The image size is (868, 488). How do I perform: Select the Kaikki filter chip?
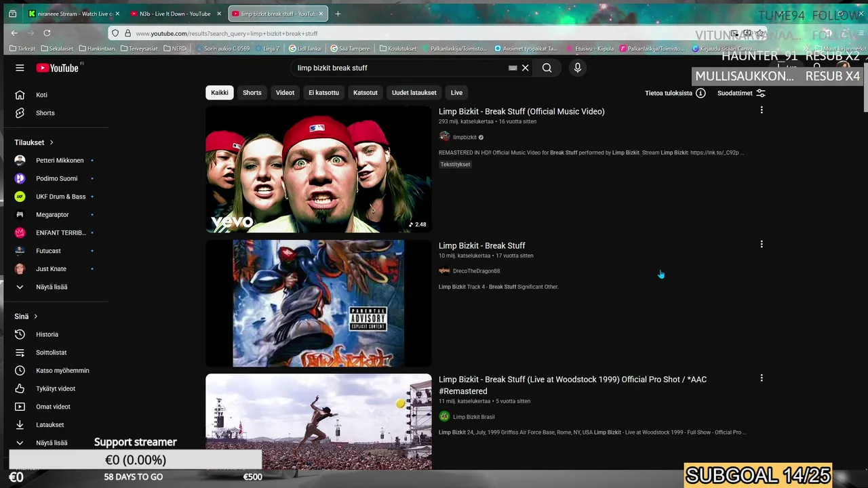click(220, 93)
